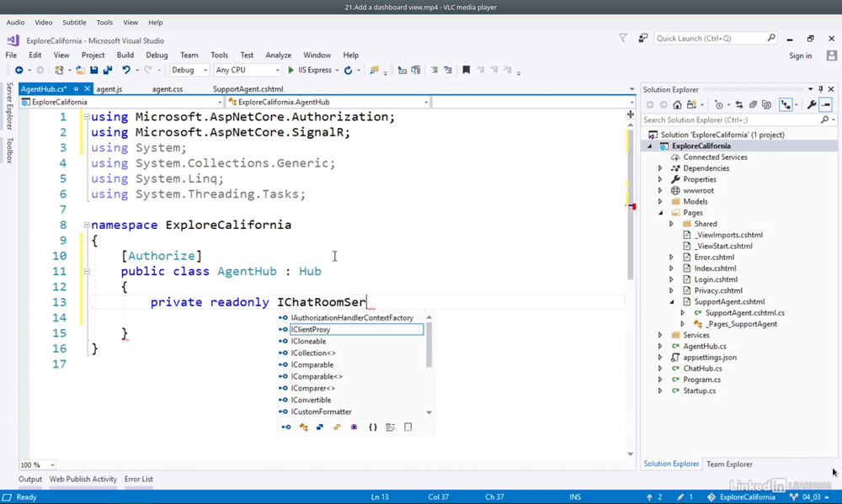Click Sync with Active Document arrows icon

point(739,105)
